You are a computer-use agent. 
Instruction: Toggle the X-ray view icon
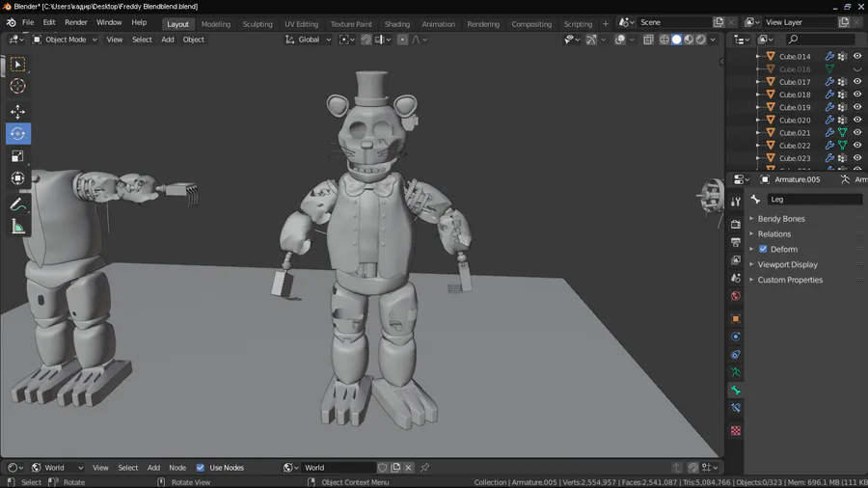pos(648,40)
